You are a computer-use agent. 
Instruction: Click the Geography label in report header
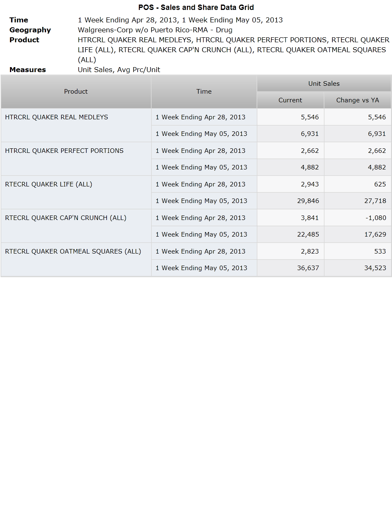[30, 30]
